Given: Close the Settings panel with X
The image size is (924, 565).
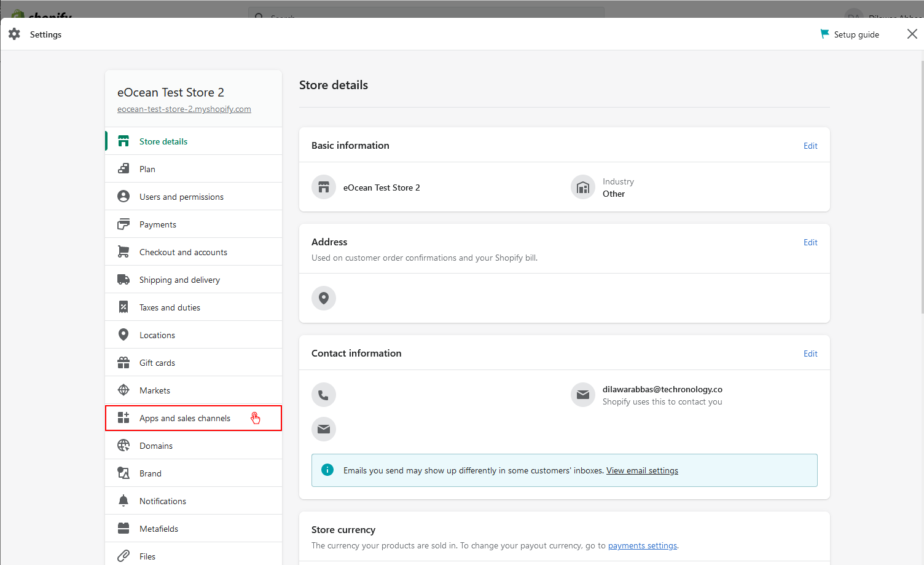Looking at the screenshot, I should click(x=912, y=34).
